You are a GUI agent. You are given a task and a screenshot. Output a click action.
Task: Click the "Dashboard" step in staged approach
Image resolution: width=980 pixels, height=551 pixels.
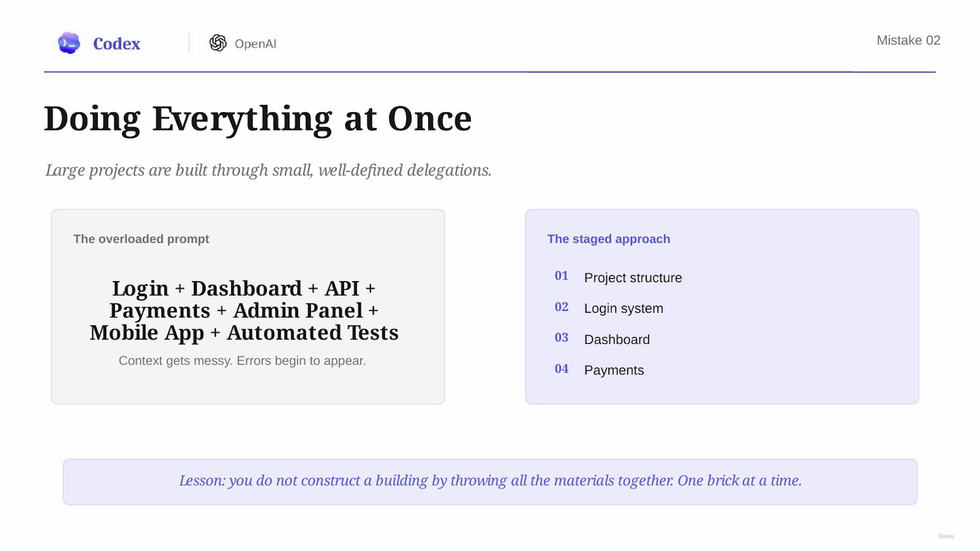[x=617, y=340]
